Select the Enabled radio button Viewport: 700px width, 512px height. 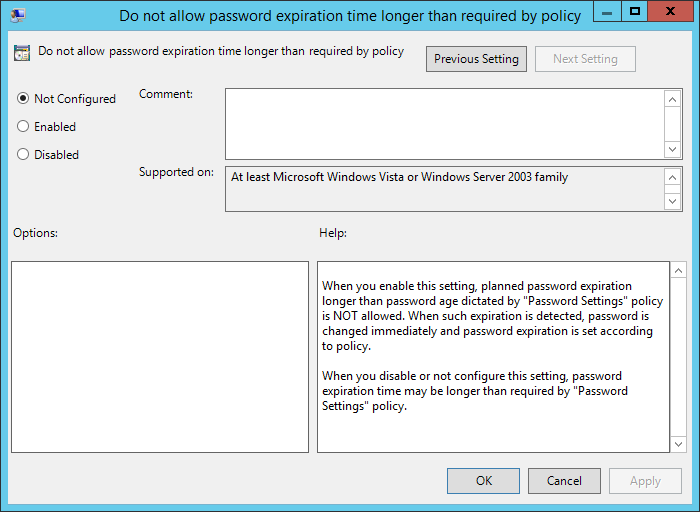(x=24, y=127)
